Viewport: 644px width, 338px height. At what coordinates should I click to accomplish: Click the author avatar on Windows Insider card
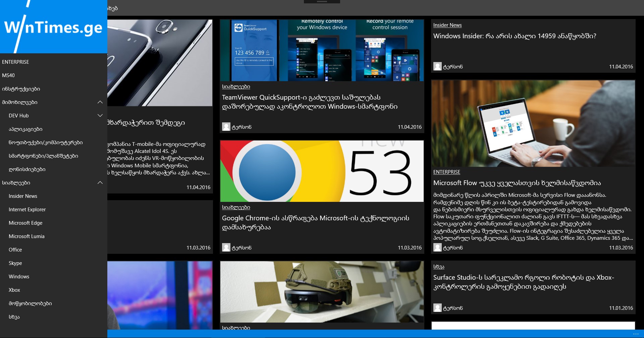437,66
